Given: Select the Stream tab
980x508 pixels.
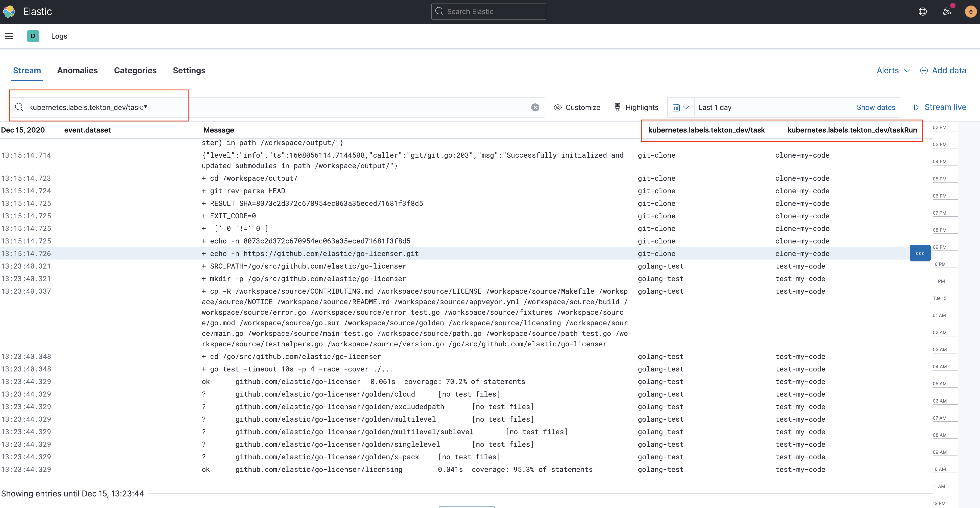Looking at the screenshot, I should [x=27, y=70].
